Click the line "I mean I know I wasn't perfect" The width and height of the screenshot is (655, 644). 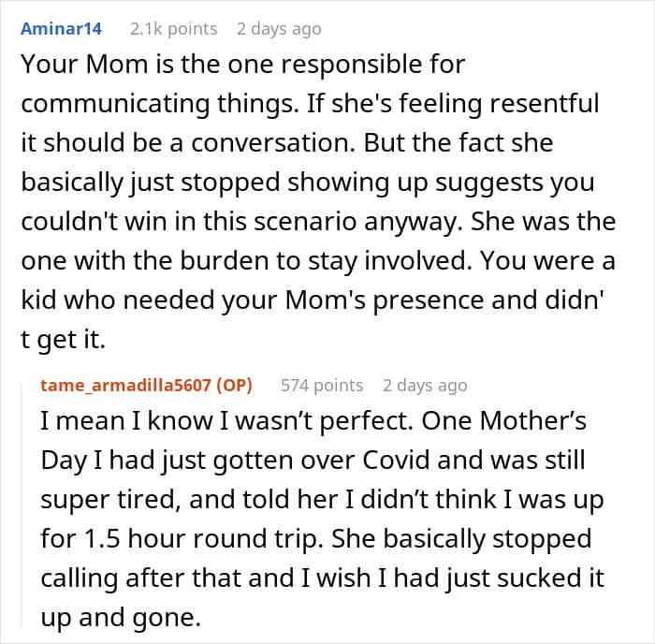pyautogui.click(x=313, y=421)
